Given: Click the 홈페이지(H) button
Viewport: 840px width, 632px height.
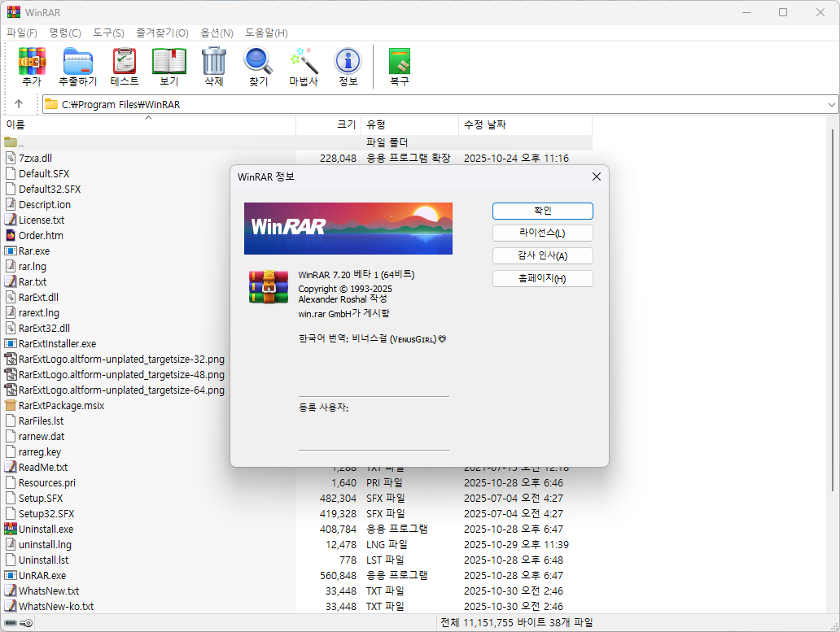Looking at the screenshot, I should 543,279.
